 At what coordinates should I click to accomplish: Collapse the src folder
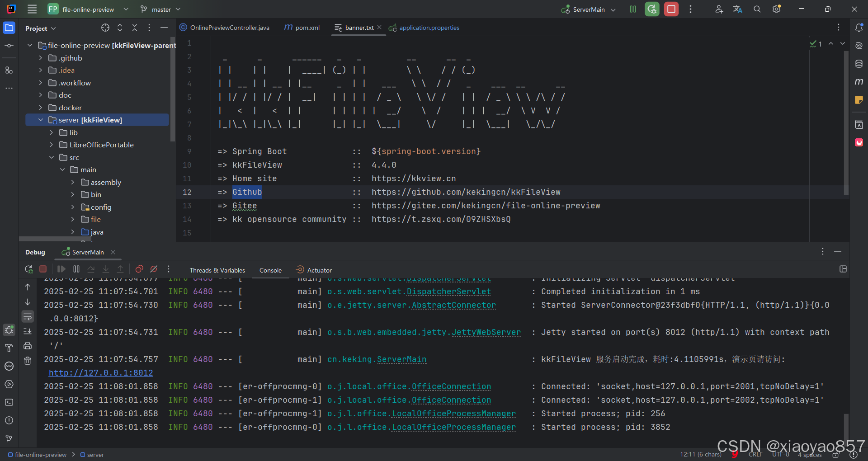pos(51,157)
